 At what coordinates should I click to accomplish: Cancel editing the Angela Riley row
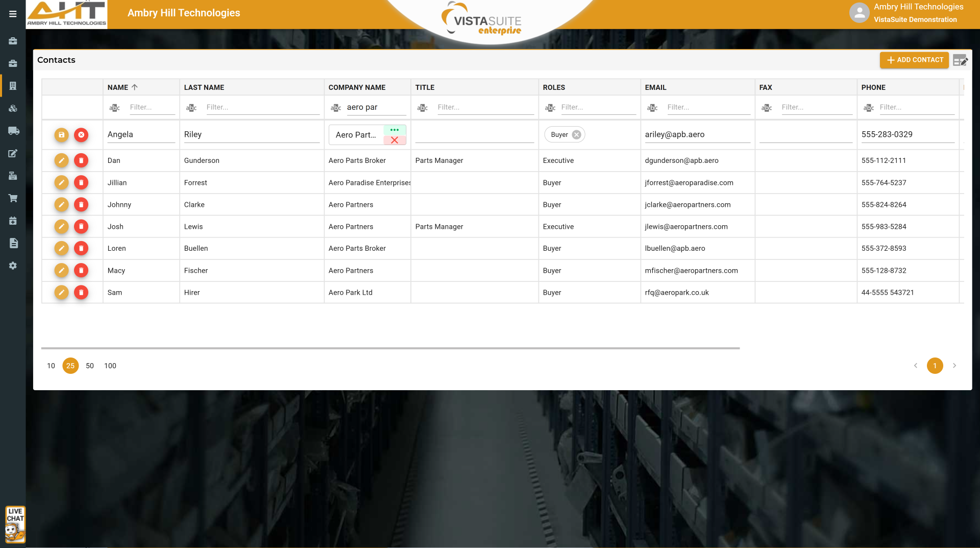coord(81,135)
